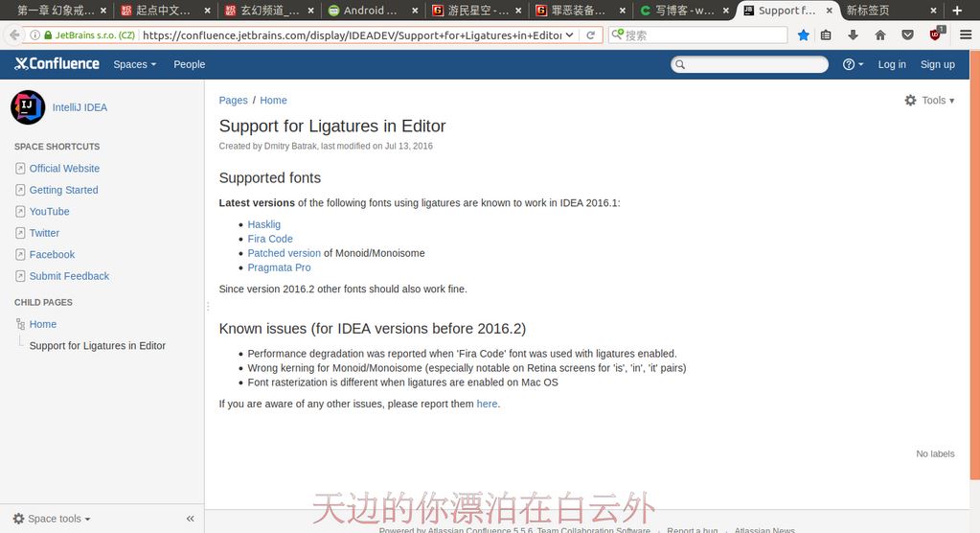Click the shortcut icon beside Official Website
This screenshot has height=533, width=980.
pos(20,169)
